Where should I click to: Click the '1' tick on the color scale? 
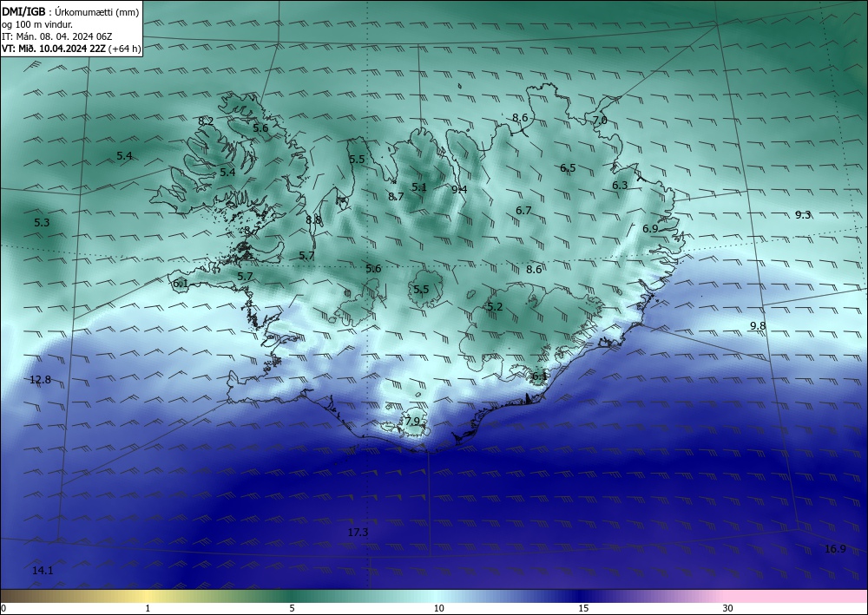tap(148, 608)
